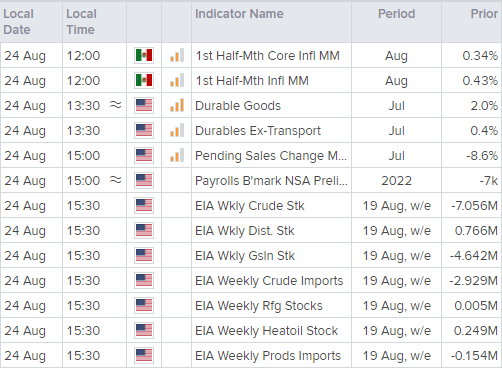Click importance bars icon for Durable Goods
Image resolution: width=502 pixels, height=368 pixels.
point(177,105)
